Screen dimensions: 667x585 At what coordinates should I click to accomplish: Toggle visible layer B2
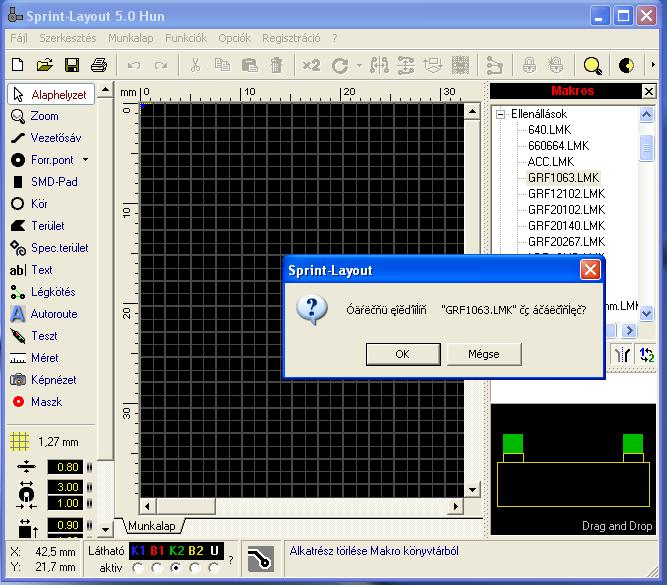pyautogui.click(x=196, y=551)
